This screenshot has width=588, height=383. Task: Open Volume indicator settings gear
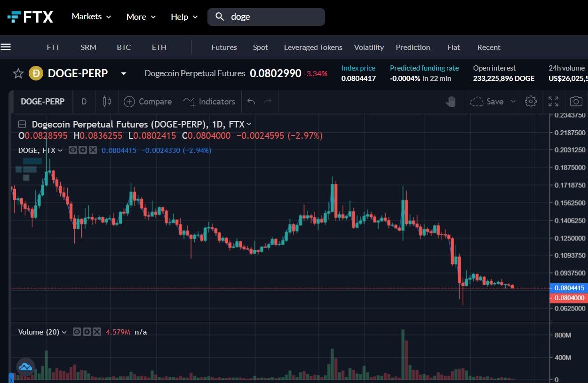(87, 332)
